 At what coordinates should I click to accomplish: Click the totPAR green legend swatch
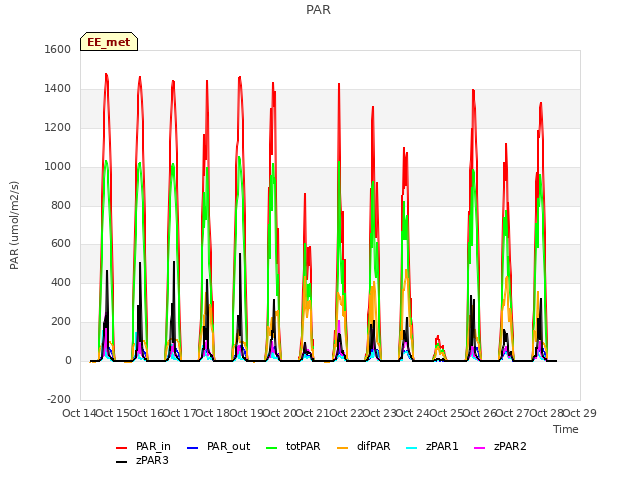click(271, 448)
